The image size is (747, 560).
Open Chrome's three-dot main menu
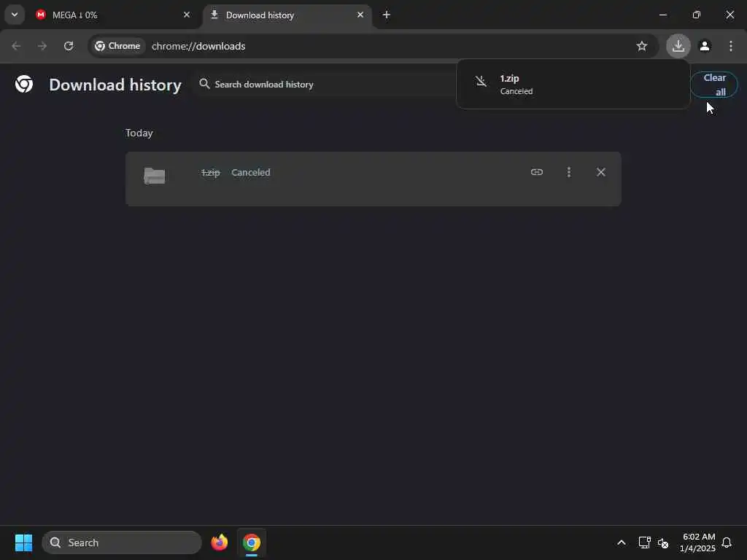731,46
